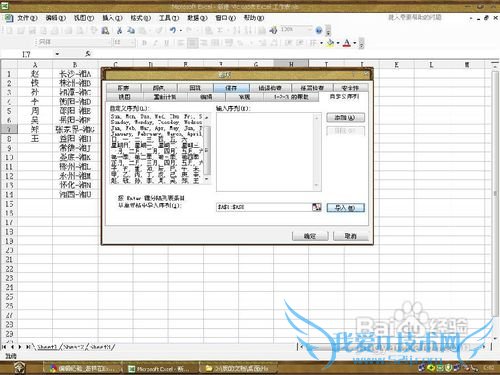Click the custom lists box scrollbar

[207, 149]
